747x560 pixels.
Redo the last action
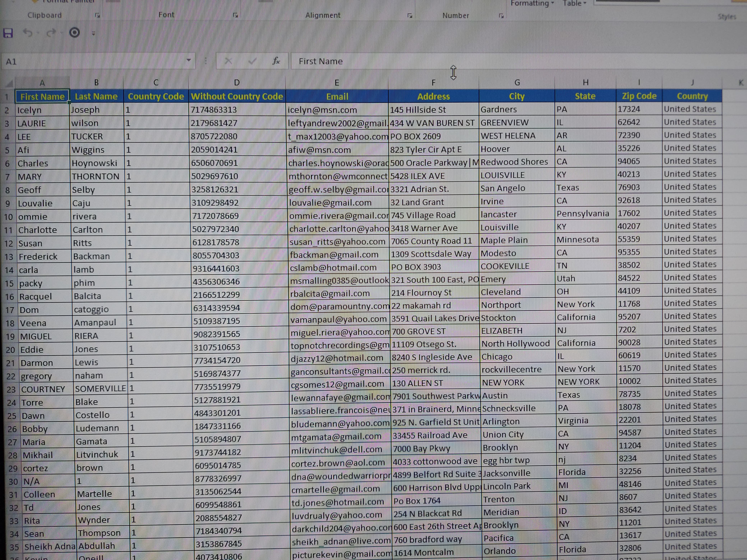tap(51, 33)
